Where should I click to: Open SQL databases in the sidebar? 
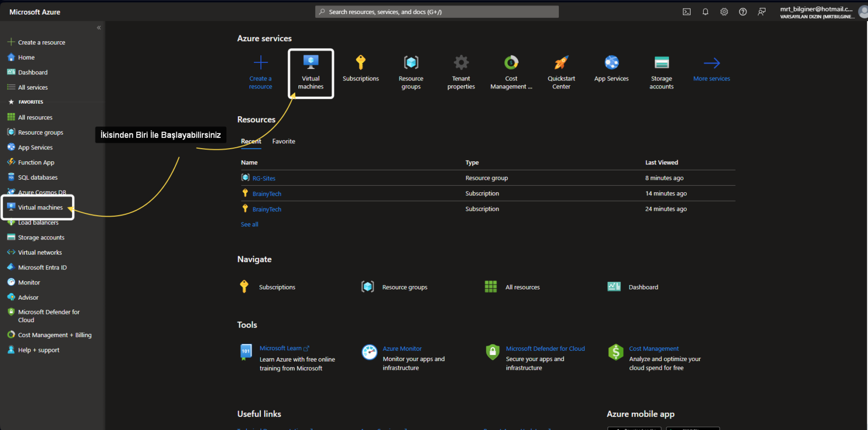coord(32,178)
